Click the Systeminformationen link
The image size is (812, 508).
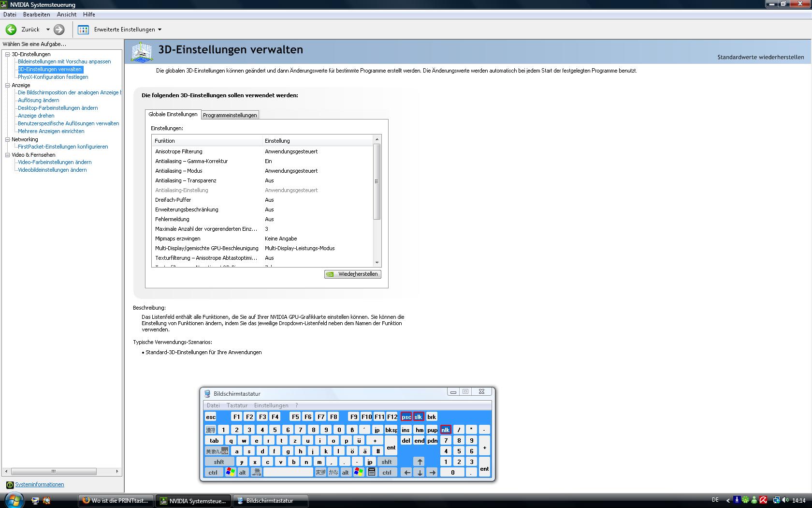tap(40, 484)
